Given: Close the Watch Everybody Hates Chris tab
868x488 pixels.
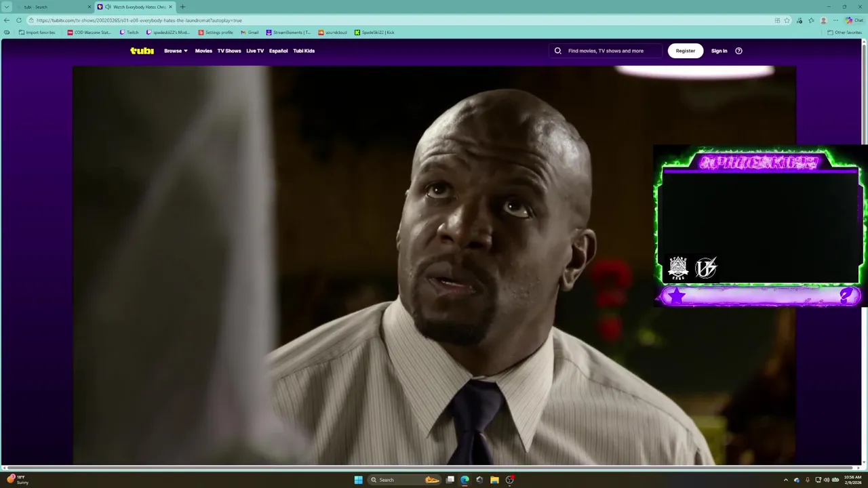Looking at the screenshot, I should [171, 7].
